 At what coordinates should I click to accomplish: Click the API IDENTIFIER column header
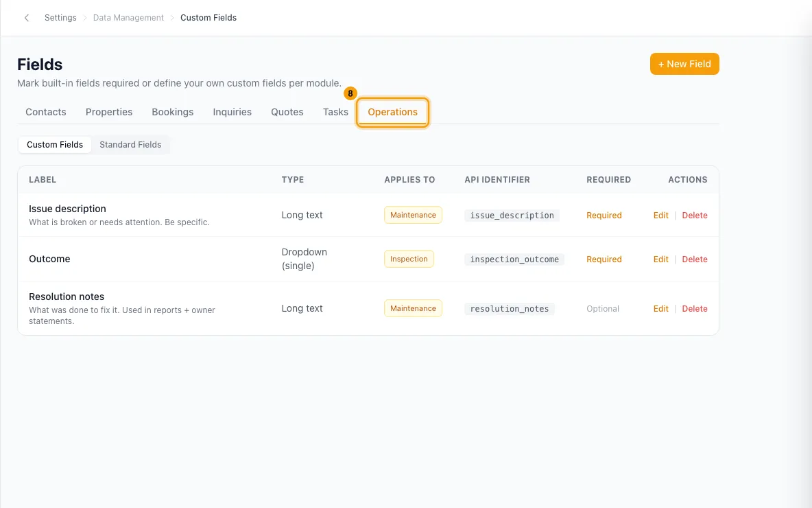pos(497,180)
